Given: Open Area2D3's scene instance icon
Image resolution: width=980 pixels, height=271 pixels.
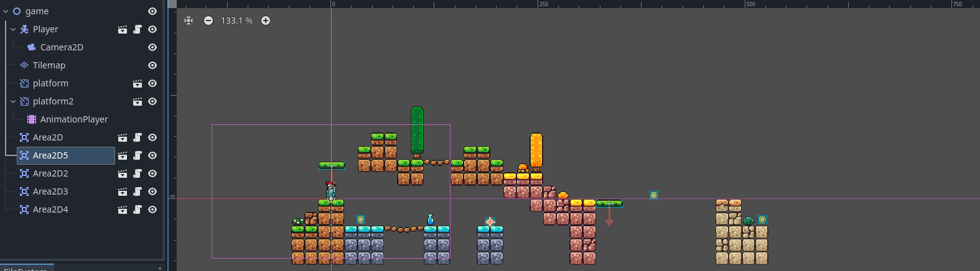Looking at the screenshot, I should (123, 191).
